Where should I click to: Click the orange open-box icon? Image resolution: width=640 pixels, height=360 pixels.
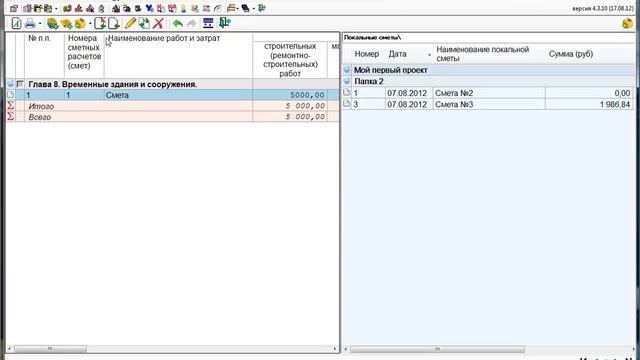pos(80,24)
